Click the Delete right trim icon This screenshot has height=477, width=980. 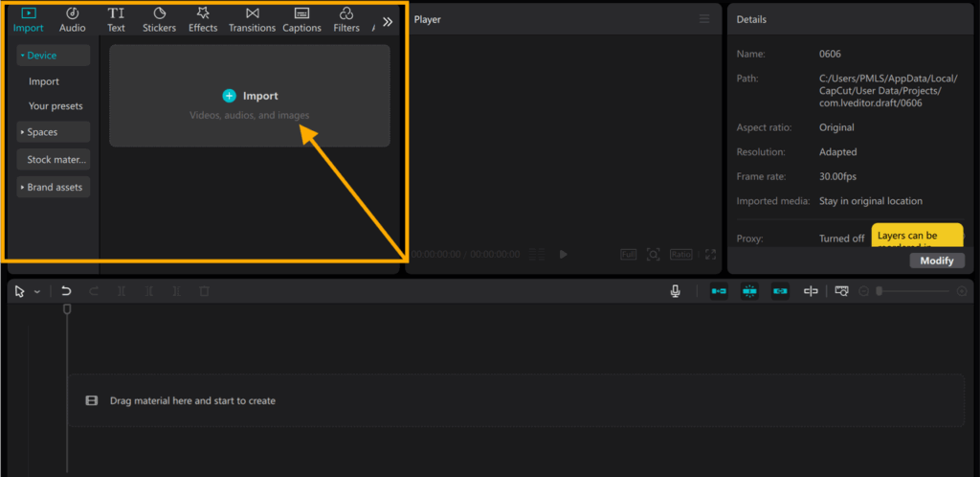(176, 291)
